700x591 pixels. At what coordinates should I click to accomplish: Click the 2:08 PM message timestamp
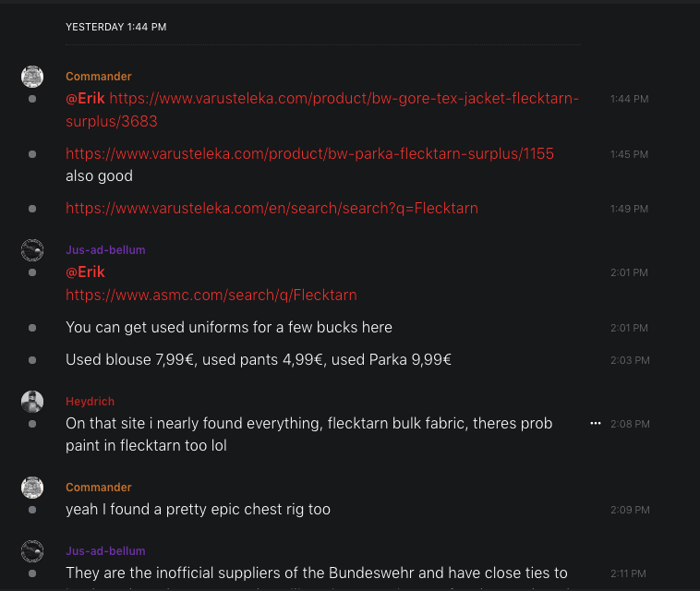630,425
